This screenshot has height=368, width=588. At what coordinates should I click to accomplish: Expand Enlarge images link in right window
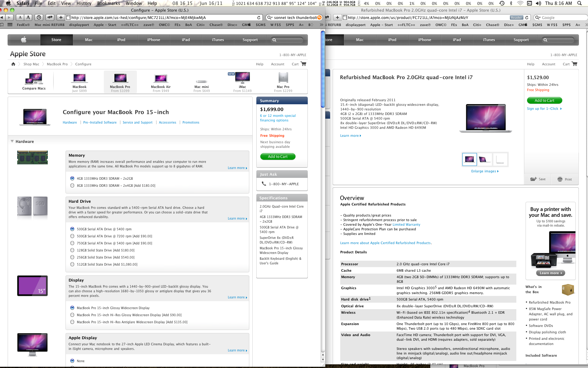click(x=485, y=171)
